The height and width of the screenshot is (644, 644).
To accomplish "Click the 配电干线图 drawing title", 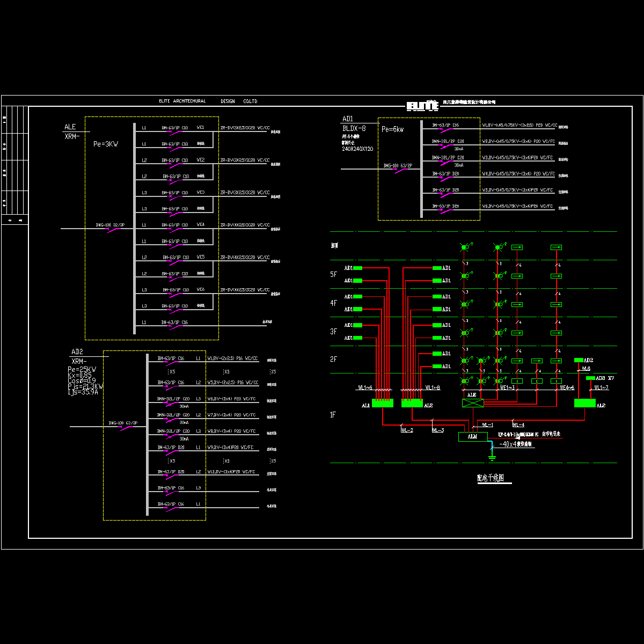I will pyautogui.click(x=490, y=478).
